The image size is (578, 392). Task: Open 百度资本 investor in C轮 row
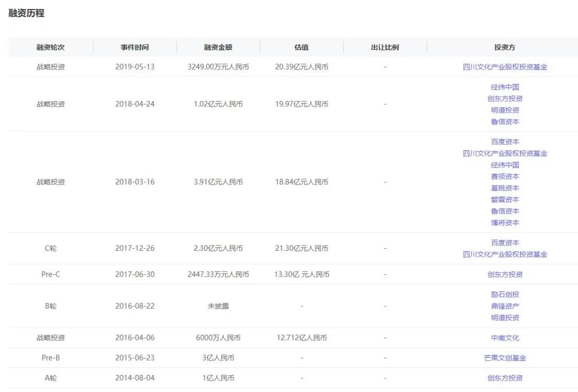point(505,242)
